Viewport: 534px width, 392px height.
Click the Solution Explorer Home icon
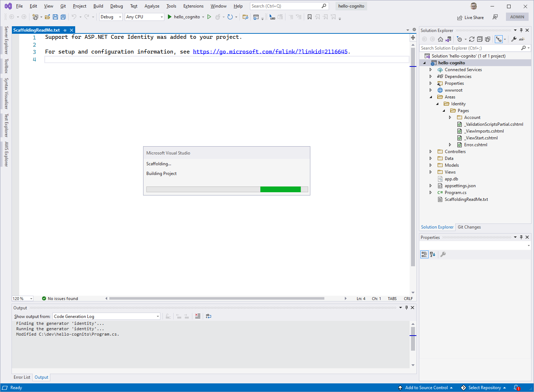pyautogui.click(x=441, y=39)
